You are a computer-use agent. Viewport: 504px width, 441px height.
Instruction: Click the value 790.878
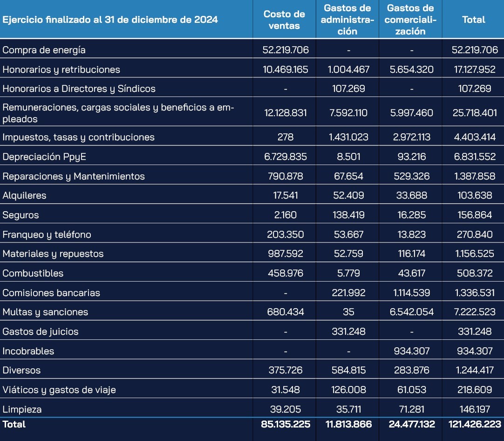[x=286, y=176]
